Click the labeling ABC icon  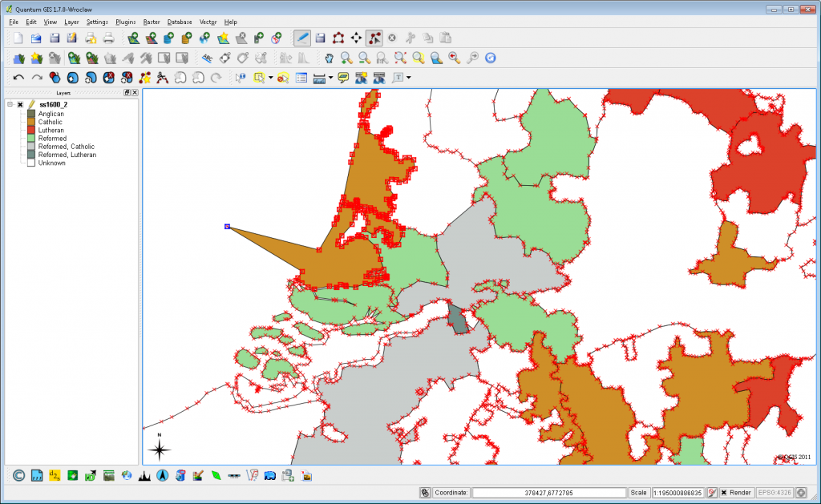[208, 58]
